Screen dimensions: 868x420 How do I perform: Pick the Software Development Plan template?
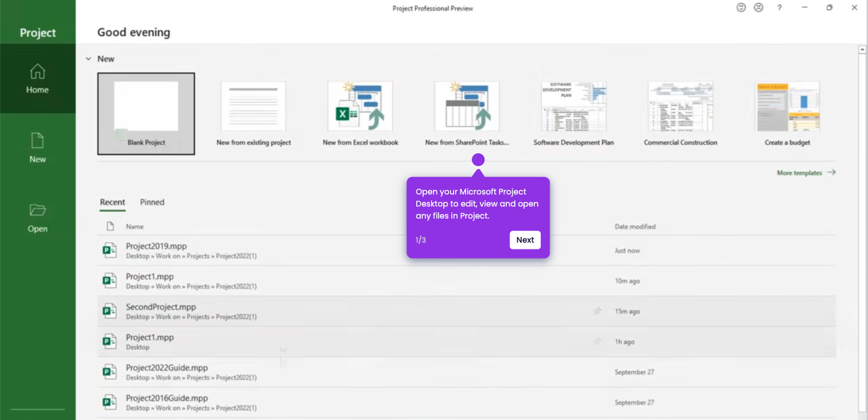point(573,114)
